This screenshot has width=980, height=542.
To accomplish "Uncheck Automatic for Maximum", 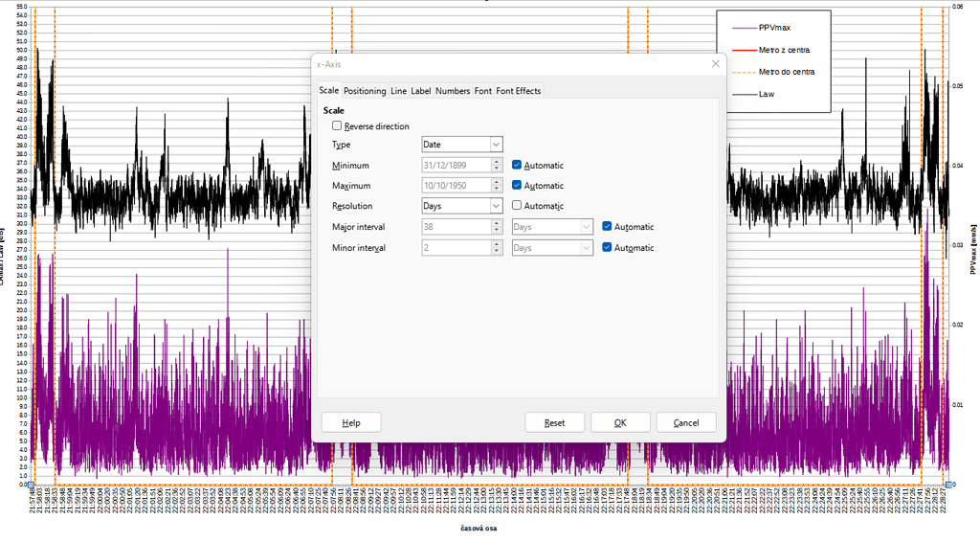I will click(x=516, y=185).
